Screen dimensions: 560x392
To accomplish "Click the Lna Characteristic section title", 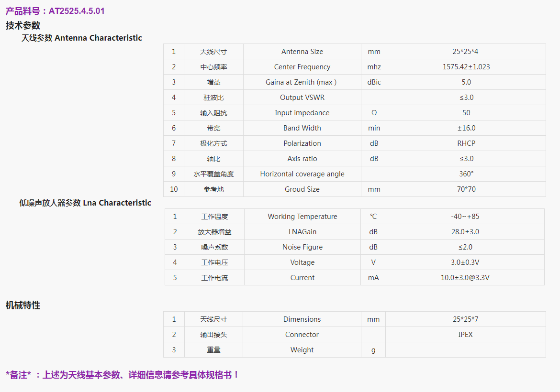I will click(85, 203).
